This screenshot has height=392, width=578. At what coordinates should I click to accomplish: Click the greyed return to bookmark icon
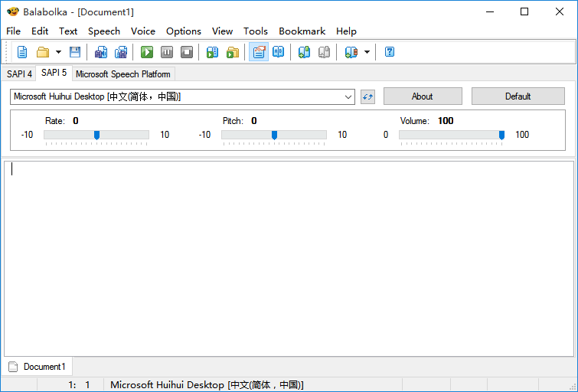point(324,52)
